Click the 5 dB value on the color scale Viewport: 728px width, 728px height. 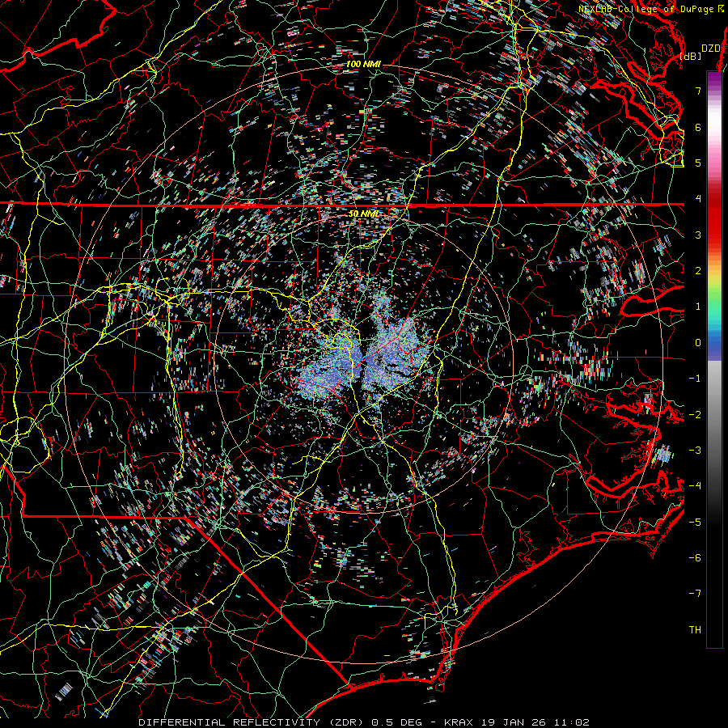[698, 163]
